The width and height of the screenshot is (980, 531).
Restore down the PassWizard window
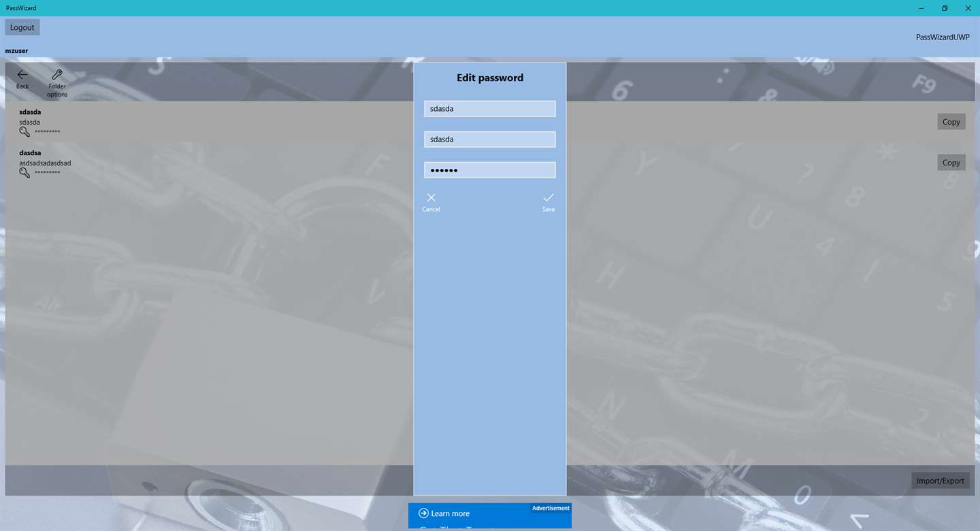[x=945, y=8]
